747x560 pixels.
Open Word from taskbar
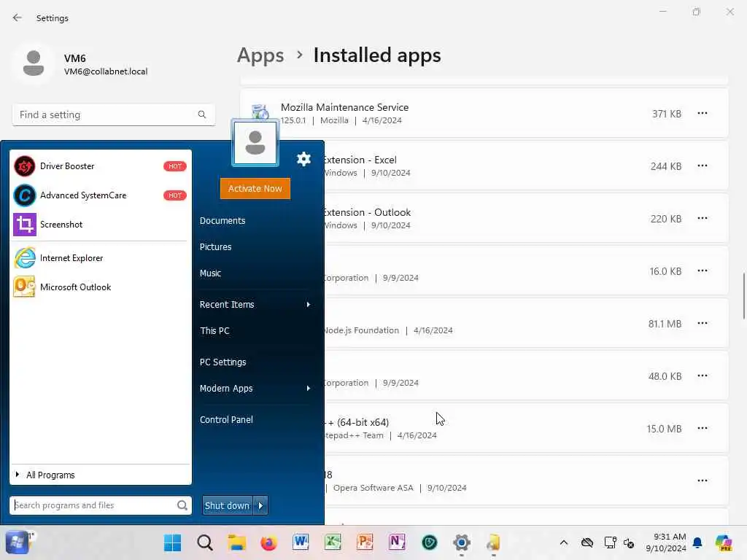coord(301,542)
